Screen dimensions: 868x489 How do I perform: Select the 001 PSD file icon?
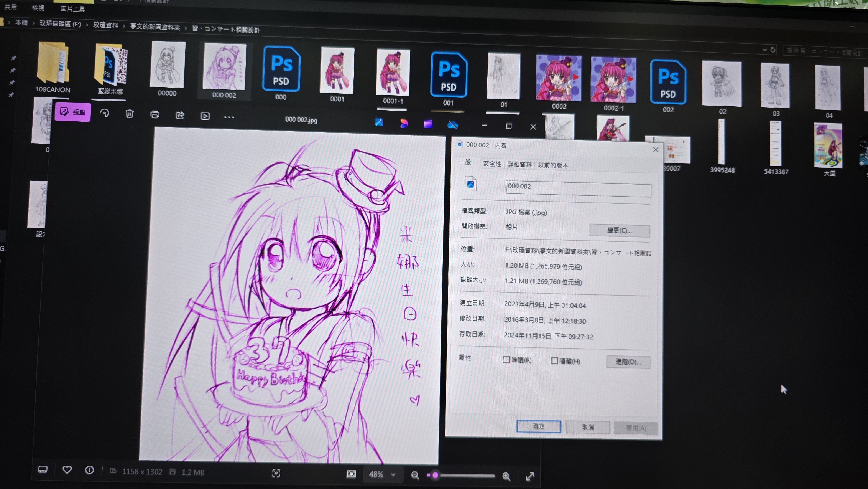(x=449, y=79)
